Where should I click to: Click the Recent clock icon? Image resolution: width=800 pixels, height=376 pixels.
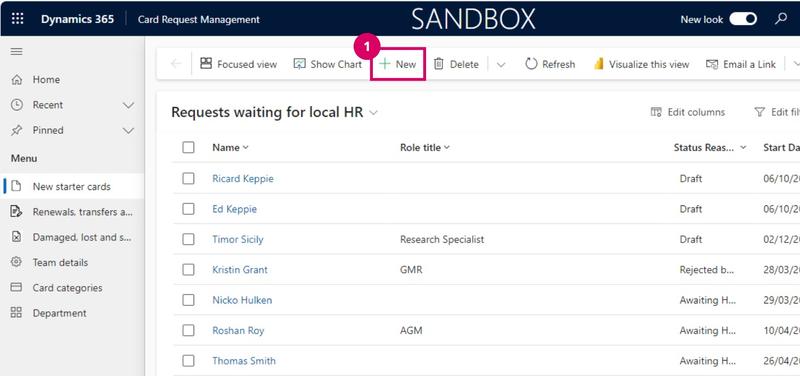coord(17,105)
